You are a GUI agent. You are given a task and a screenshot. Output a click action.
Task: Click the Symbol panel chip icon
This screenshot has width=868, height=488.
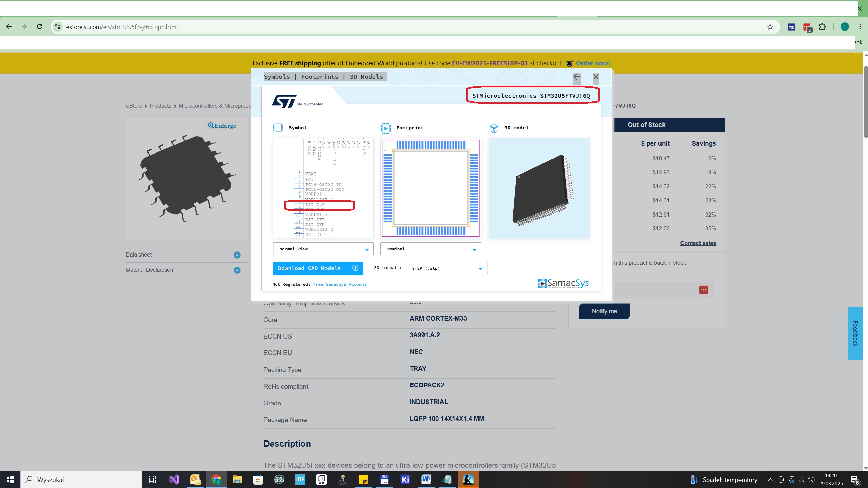[x=278, y=127]
